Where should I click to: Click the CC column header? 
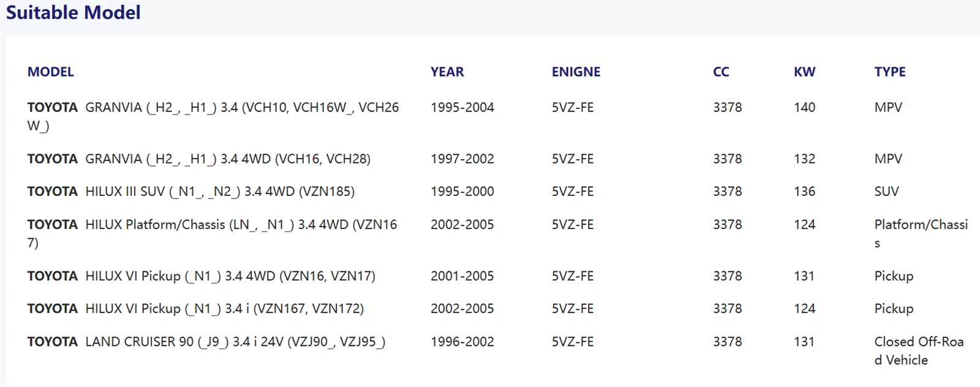(721, 72)
